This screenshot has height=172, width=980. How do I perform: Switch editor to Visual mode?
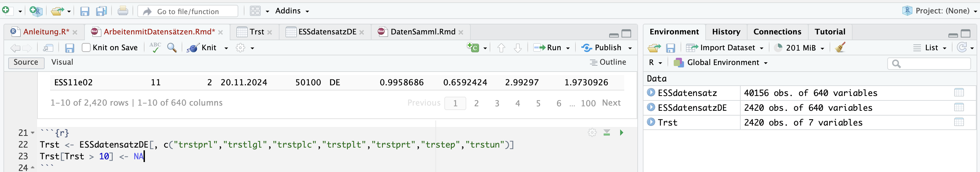[62, 62]
